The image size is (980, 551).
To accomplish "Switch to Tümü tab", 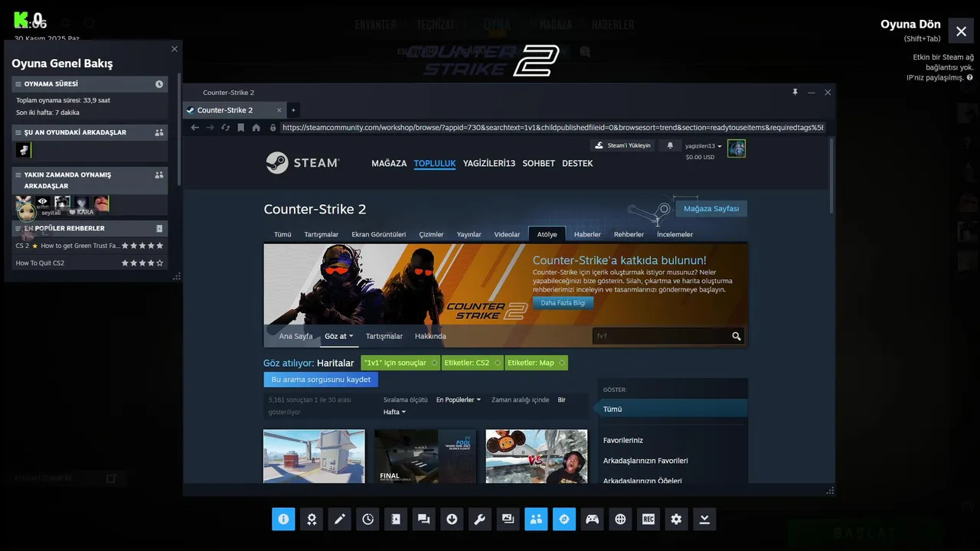I will tap(283, 234).
